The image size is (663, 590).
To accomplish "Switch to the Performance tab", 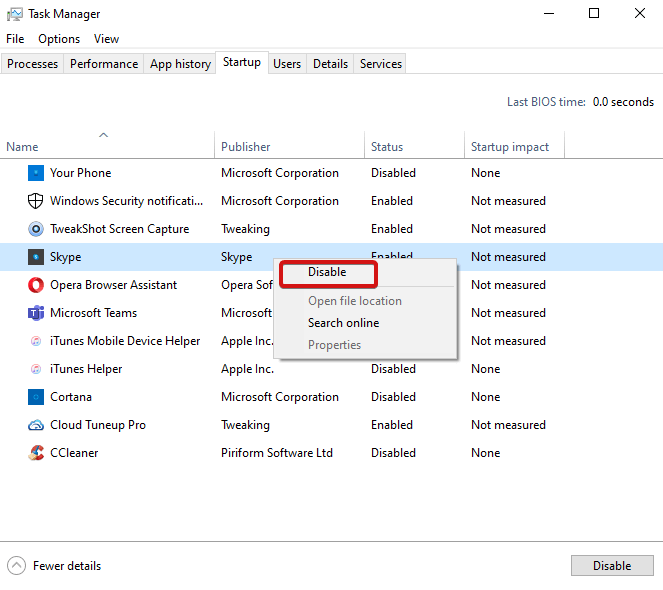I will point(104,64).
